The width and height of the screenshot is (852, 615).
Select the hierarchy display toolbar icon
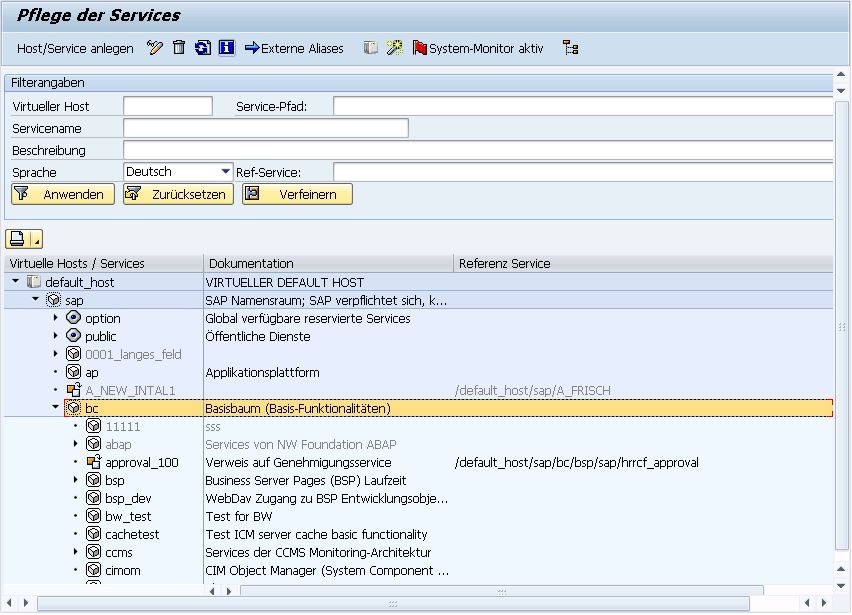tap(571, 46)
